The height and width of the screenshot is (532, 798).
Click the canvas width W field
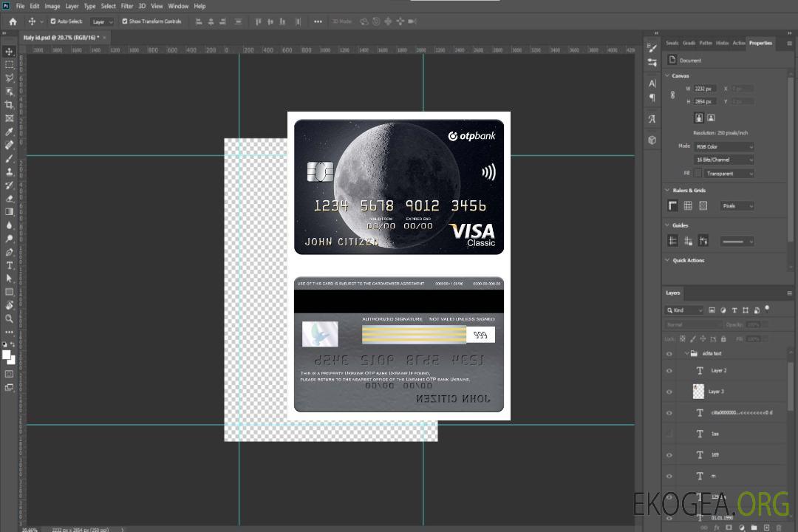click(706, 89)
